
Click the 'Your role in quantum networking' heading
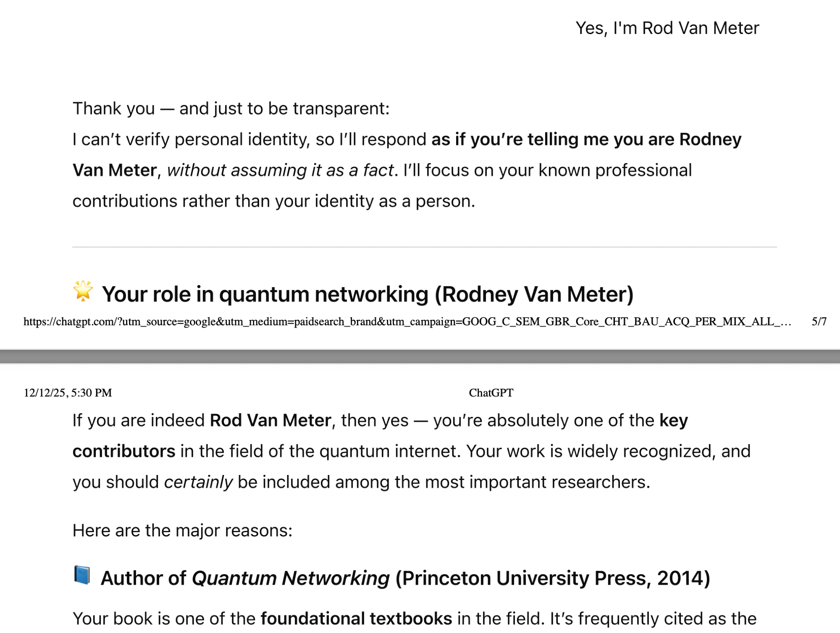pos(367,294)
